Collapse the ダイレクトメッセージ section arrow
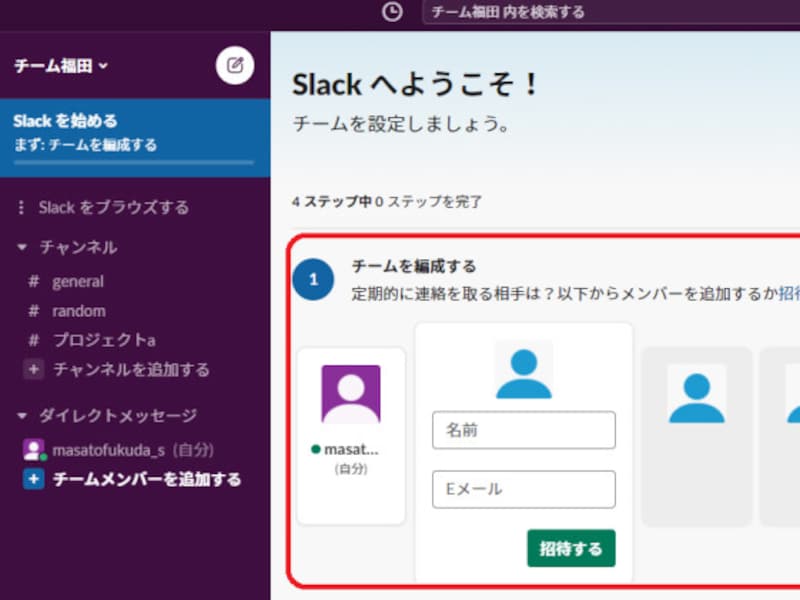Viewport: 800px width, 600px height. (x=21, y=416)
